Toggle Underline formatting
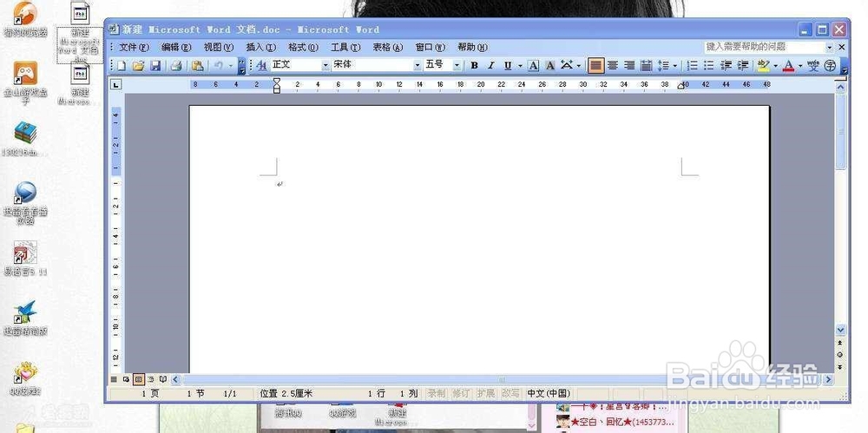Image resolution: width=868 pixels, height=433 pixels. click(x=508, y=66)
